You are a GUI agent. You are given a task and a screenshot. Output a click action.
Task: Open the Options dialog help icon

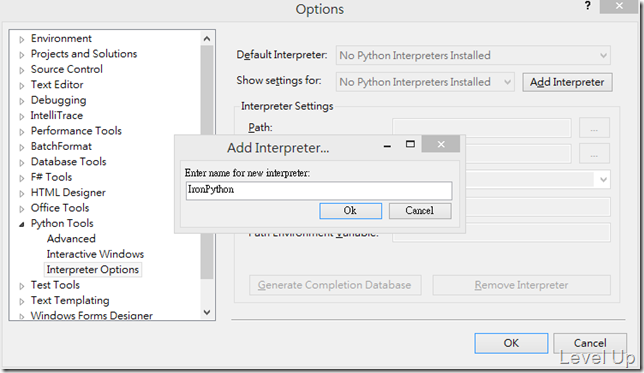588,6
